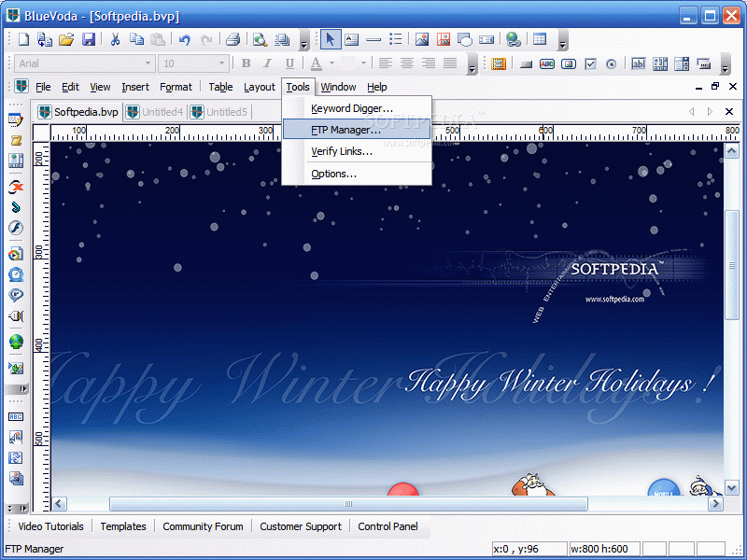Click the Cut scissors icon
The width and height of the screenshot is (747, 560).
pyautogui.click(x=115, y=39)
